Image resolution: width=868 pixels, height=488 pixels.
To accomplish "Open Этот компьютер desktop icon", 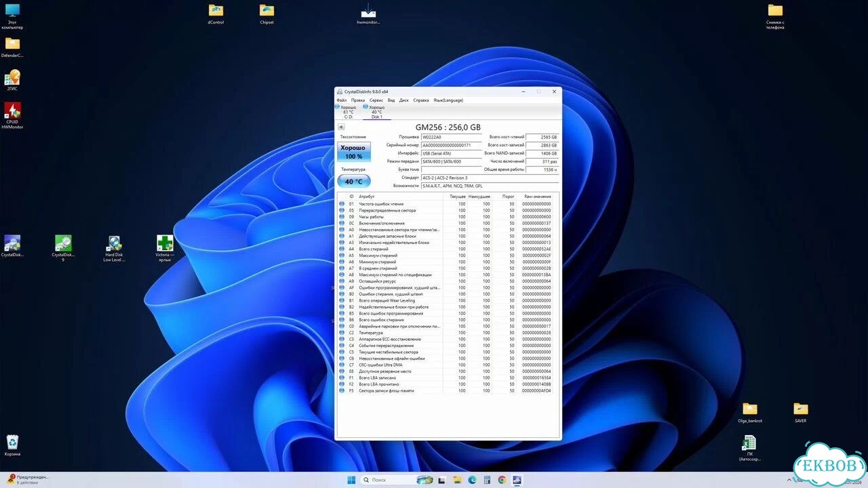I will (12, 16).
